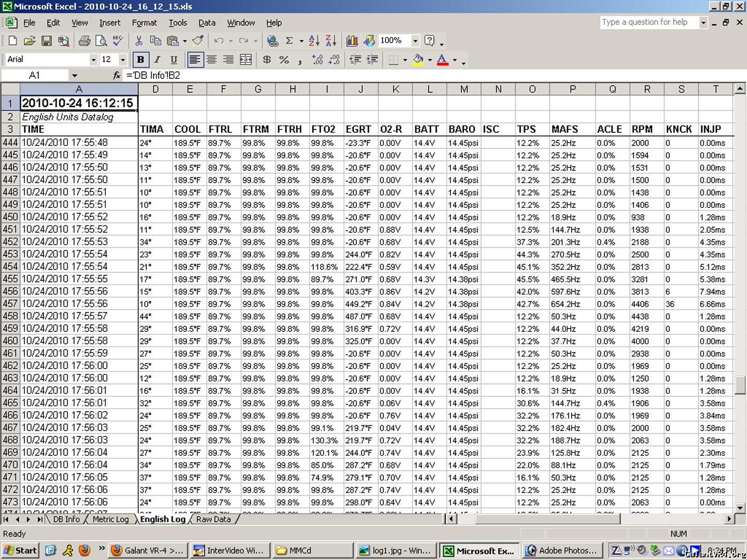
Task: Apply Percent Style with the % icon
Action: (x=284, y=60)
